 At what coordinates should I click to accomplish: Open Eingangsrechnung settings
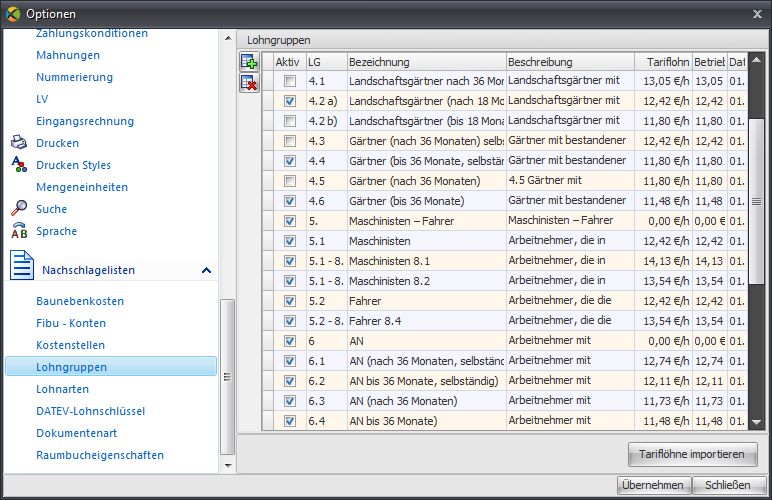(85, 121)
